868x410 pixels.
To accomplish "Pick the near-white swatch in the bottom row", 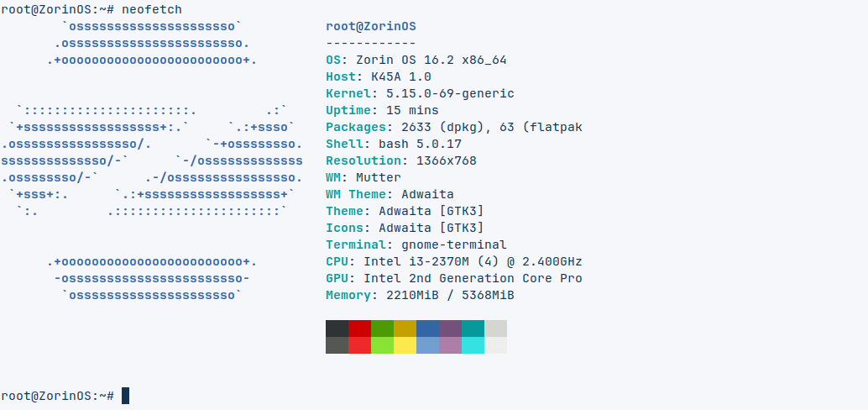I will (495, 345).
